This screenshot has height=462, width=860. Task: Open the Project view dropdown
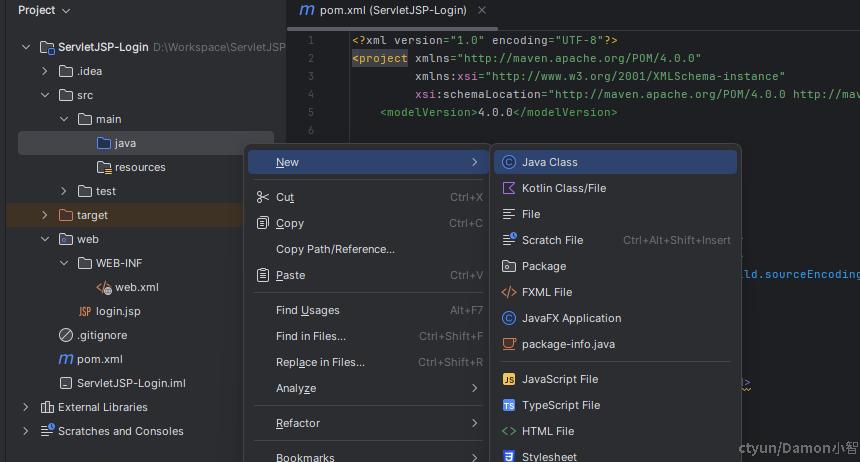44,10
